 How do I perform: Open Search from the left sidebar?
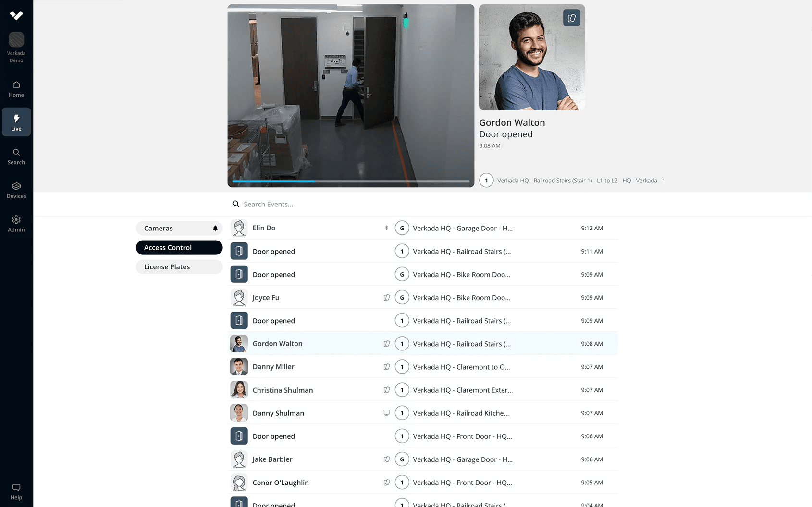click(16, 157)
